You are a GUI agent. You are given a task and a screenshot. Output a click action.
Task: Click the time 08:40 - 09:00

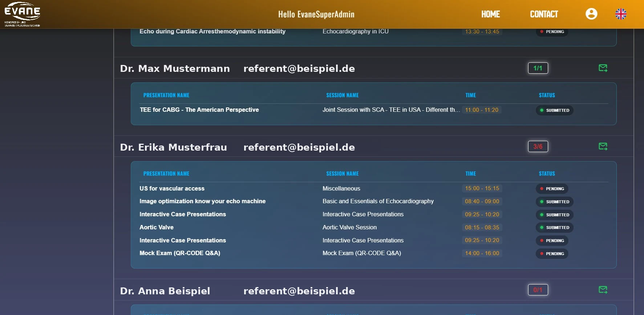click(482, 201)
